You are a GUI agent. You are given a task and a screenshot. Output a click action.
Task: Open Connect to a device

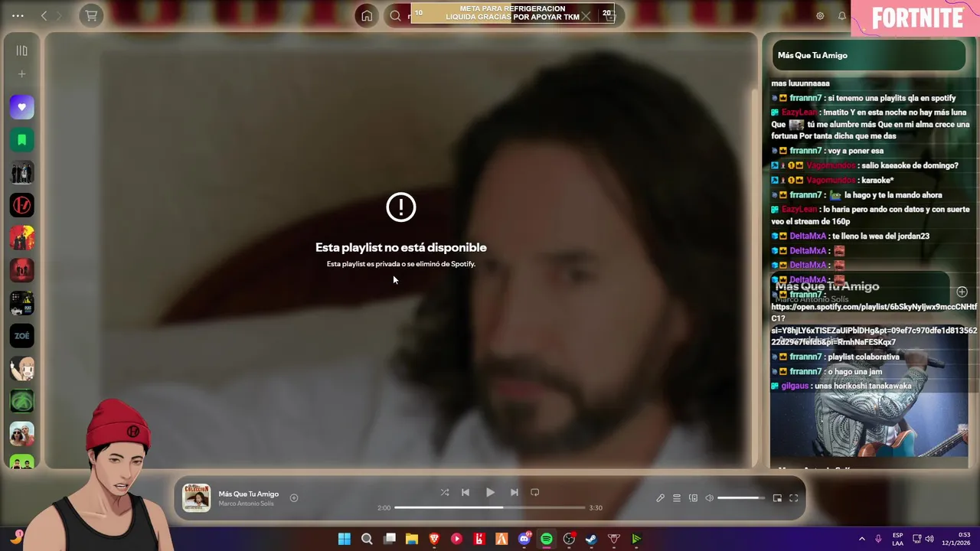tap(693, 498)
